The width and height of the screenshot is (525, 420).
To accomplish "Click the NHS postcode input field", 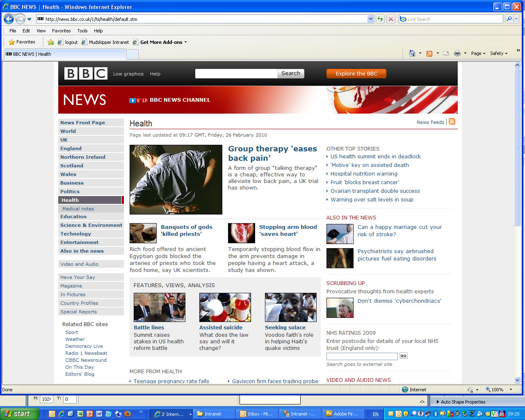I will (362, 356).
